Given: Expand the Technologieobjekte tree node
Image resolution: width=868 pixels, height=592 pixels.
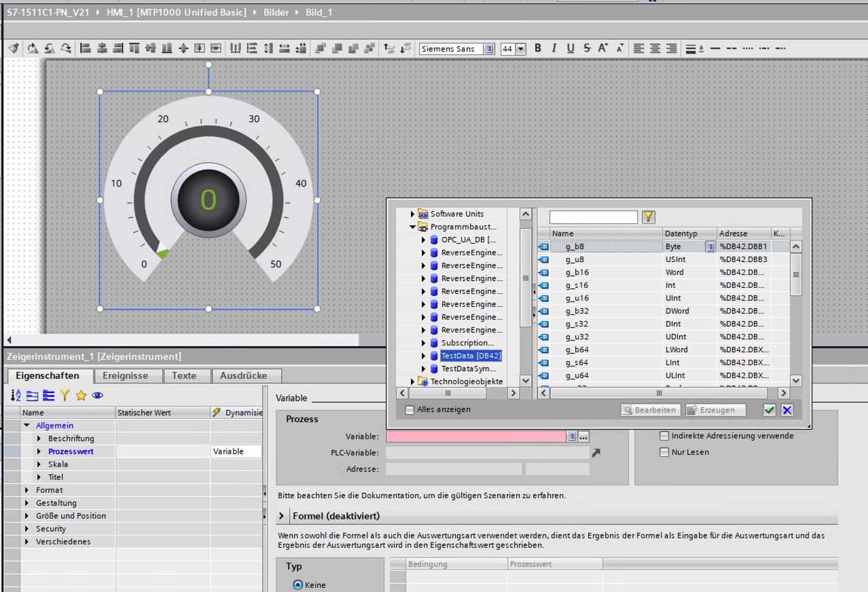Looking at the screenshot, I should (x=412, y=382).
